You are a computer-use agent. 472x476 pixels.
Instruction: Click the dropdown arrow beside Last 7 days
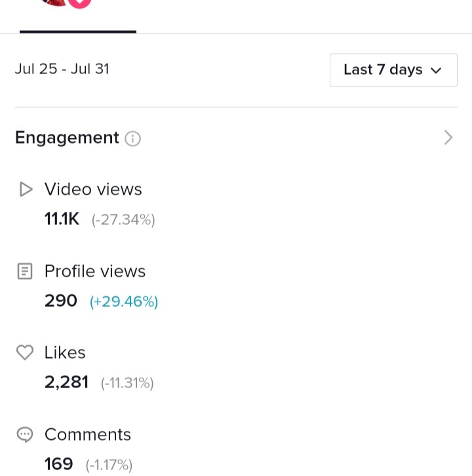[x=436, y=70]
